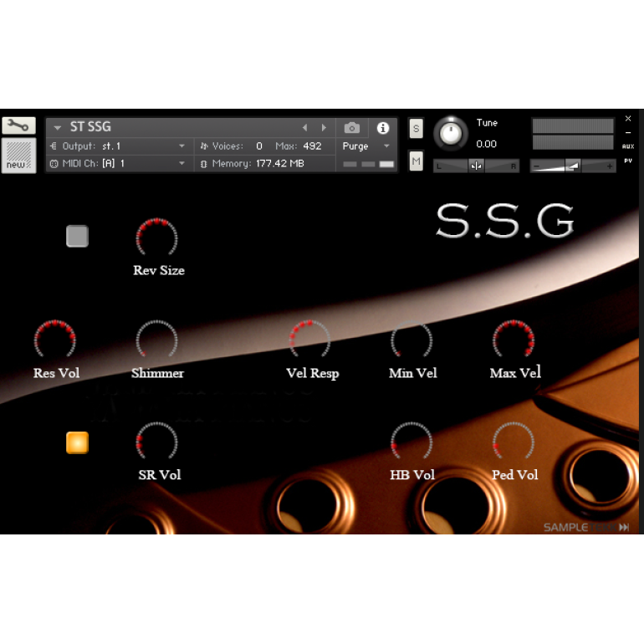This screenshot has height=644, width=644.
Task: Open the Purge dropdown menu
Action: pos(365,146)
